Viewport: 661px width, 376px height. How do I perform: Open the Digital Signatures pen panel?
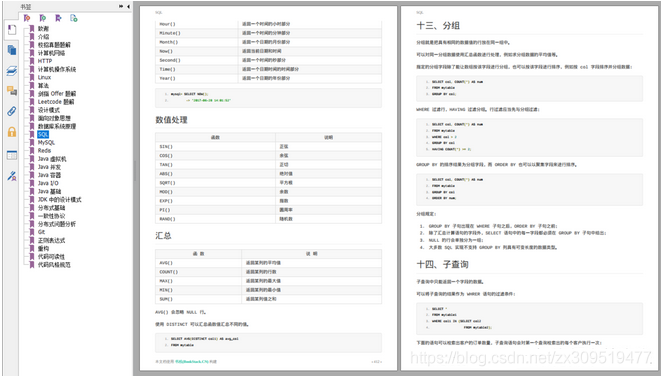point(12,176)
